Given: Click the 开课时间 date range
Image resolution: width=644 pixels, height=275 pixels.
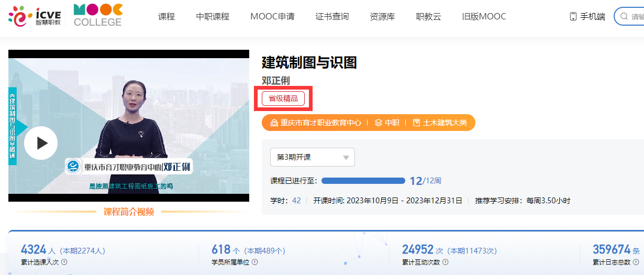Looking at the screenshot, I should pos(388,201).
